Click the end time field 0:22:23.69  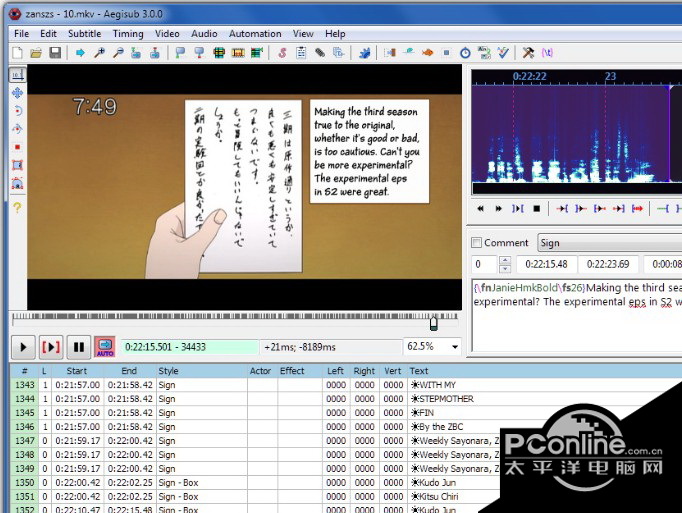pos(608,264)
